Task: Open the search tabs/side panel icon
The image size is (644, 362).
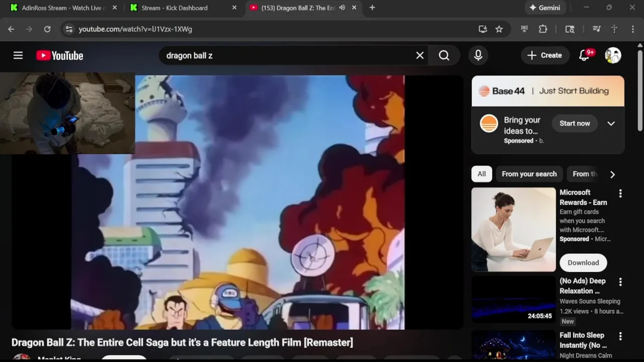Action: (570, 29)
